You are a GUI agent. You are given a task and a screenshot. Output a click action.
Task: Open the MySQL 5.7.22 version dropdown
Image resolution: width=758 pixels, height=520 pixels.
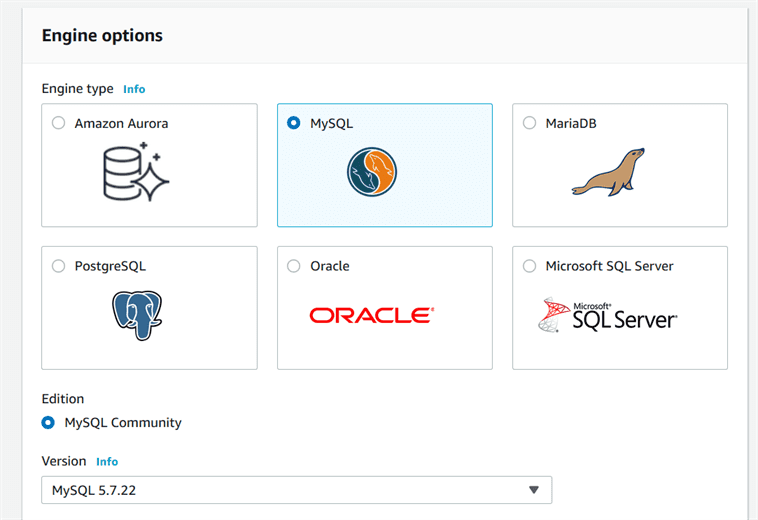(296, 490)
